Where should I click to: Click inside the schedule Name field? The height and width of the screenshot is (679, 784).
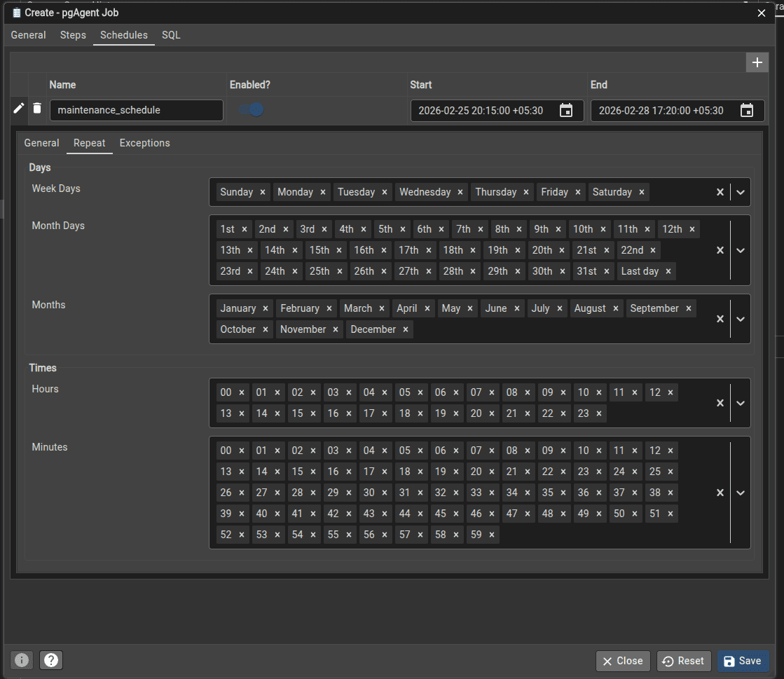pyautogui.click(x=136, y=110)
